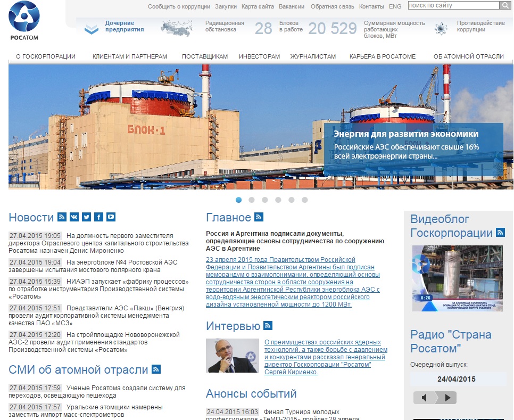Screen dimensions: 514x420
Task: Click previous radio episode arrow
Action: [424, 398]
